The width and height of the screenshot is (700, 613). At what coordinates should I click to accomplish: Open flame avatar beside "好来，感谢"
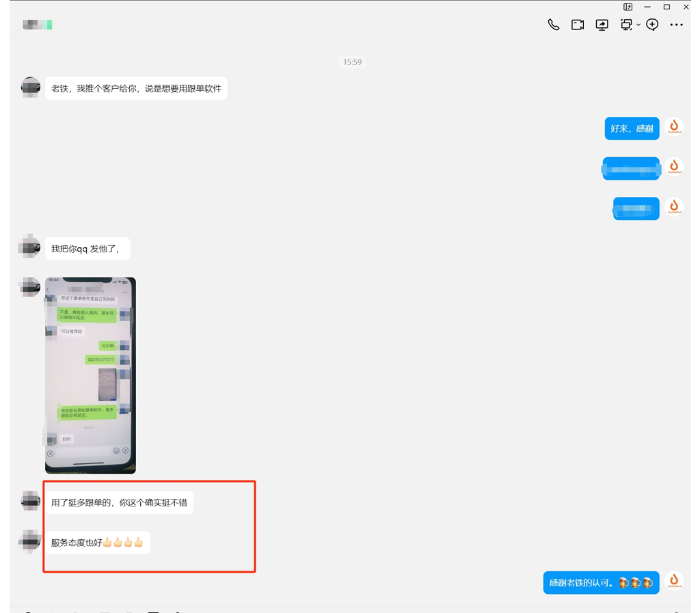(x=674, y=127)
